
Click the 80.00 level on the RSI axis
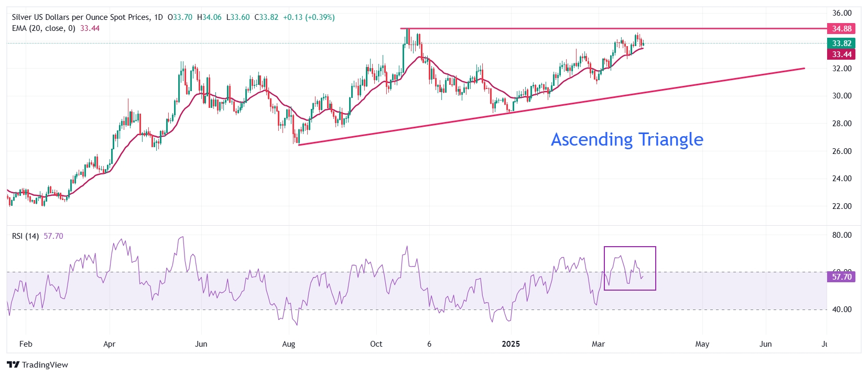pyautogui.click(x=842, y=235)
